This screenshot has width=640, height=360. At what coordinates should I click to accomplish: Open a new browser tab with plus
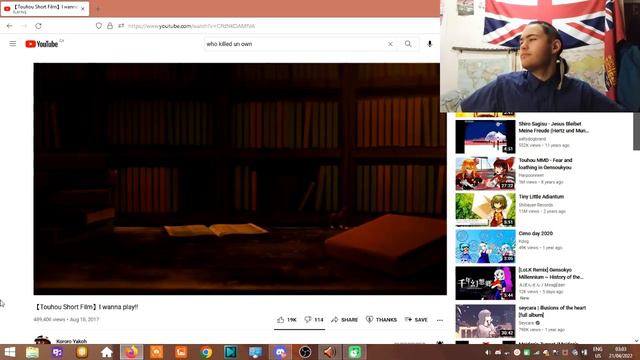click(x=98, y=9)
